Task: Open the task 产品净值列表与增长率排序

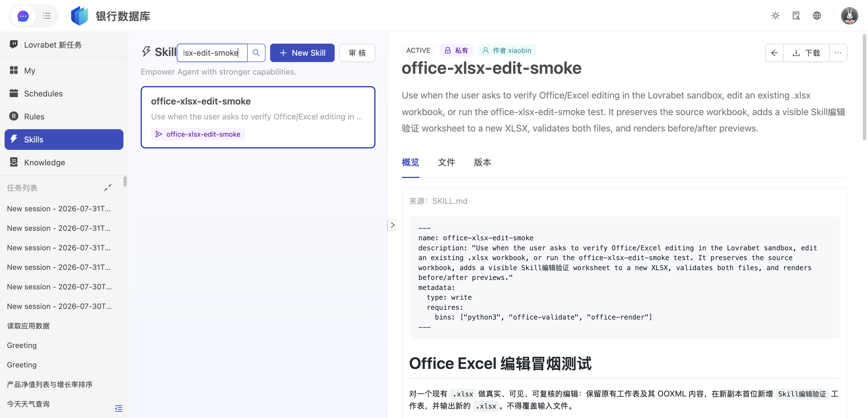Action: [x=50, y=384]
